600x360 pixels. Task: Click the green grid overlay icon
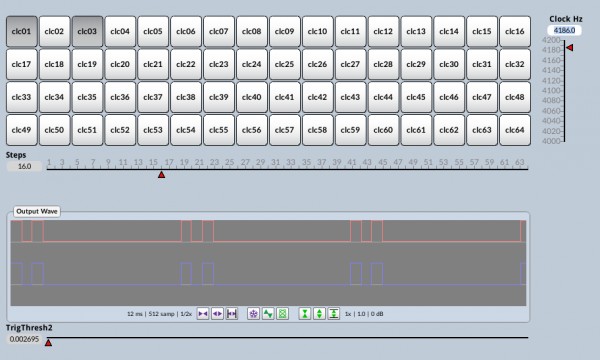[x=282, y=314]
